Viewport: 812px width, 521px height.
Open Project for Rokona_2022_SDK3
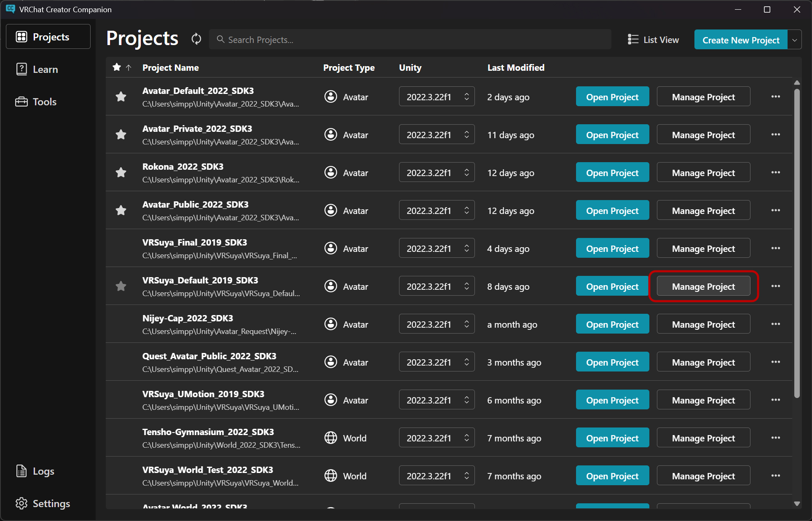(612, 172)
